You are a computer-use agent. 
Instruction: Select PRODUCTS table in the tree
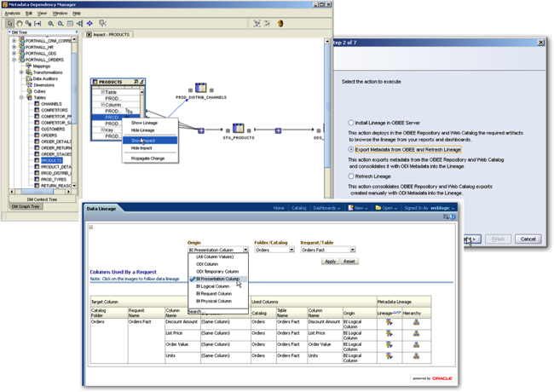tap(52, 160)
